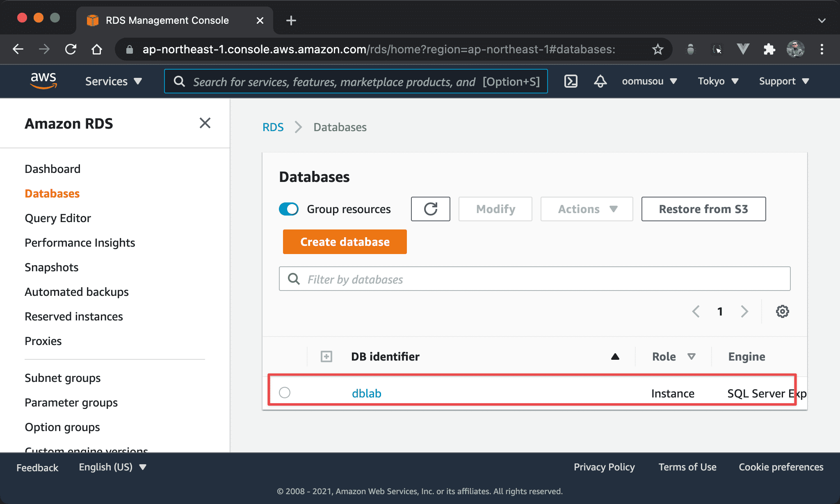Open Option groups in the sidebar
This screenshot has height=504, width=840.
62,427
